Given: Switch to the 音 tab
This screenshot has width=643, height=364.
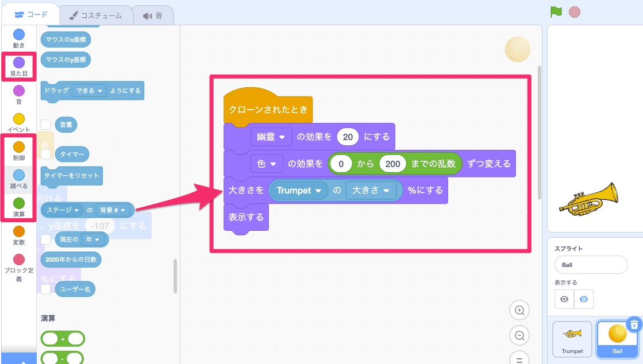Looking at the screenshot, I should pos(153,16).
